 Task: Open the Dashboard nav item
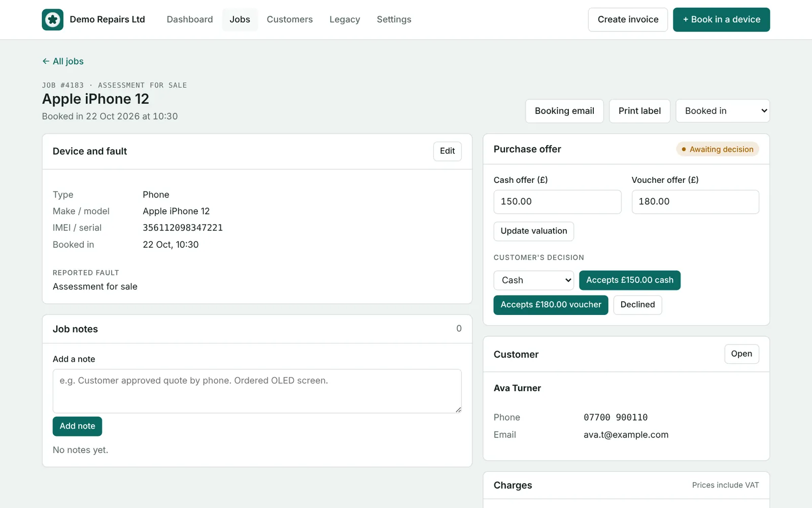pos(190,19)
